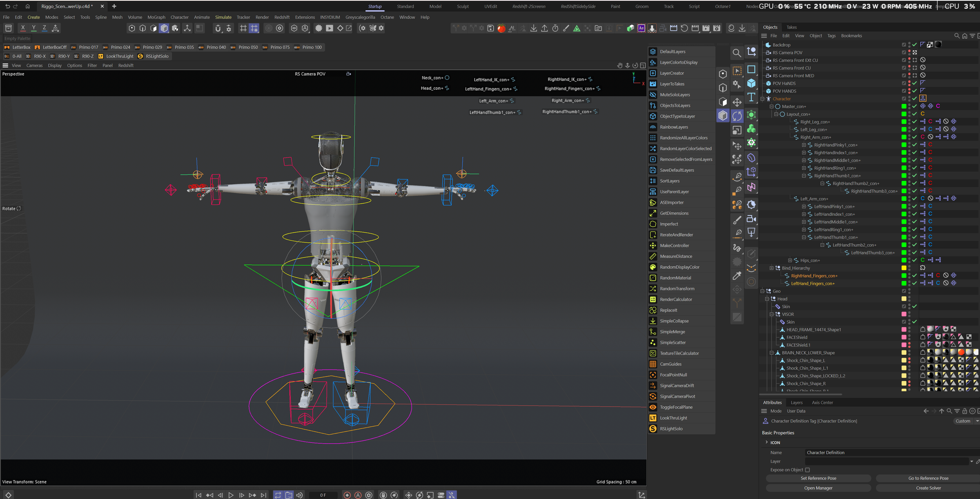Click Set Reference Pose button
The height and width of the screenshot is (499, 980).
pyautogui.click(x=818, y=478)
